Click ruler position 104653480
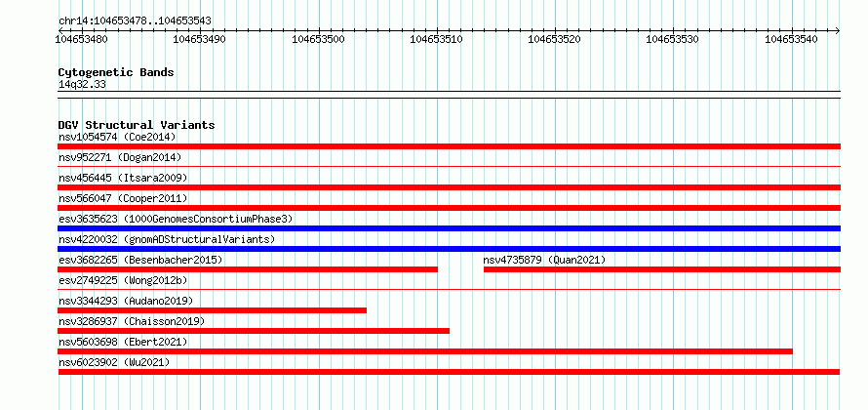The image size is (868, 410). click(82, 39)
